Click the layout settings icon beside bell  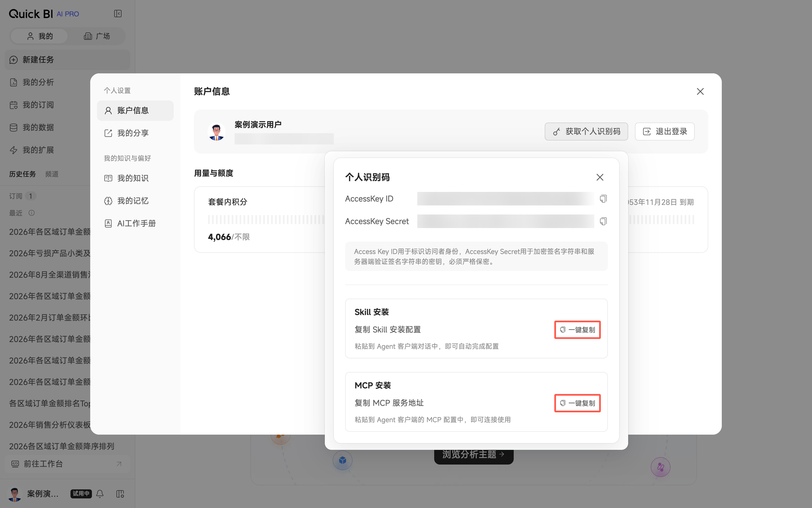point(120,494)
